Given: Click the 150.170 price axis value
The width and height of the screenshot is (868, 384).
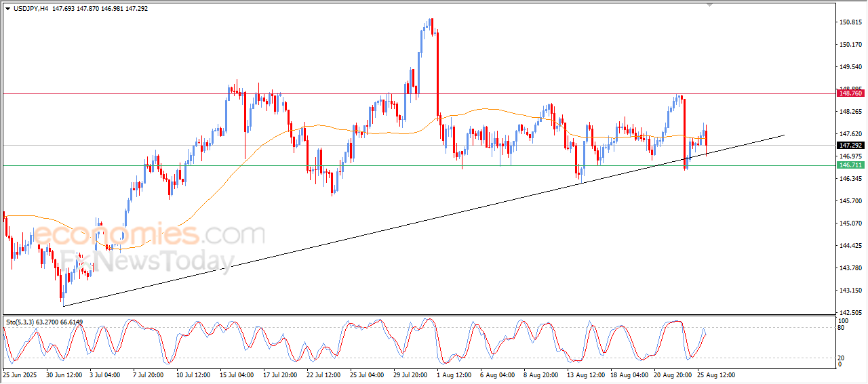Looking at the screenshot, I should click(850, 45).
